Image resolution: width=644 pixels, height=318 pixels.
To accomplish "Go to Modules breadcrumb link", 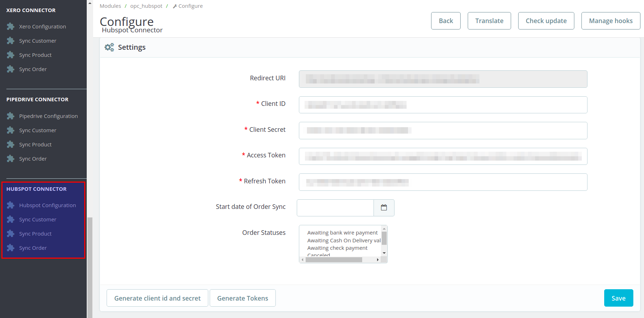I will 110,6.
